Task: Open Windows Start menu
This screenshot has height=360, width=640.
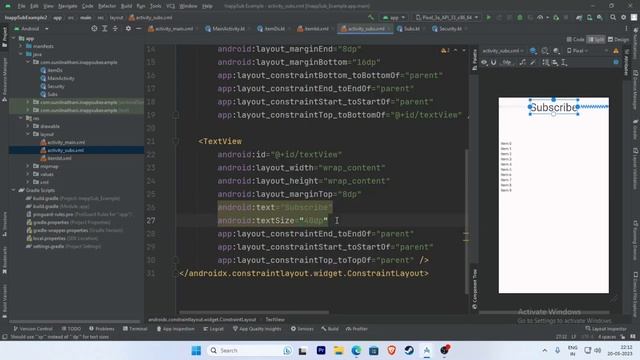Action: [196, 350]
